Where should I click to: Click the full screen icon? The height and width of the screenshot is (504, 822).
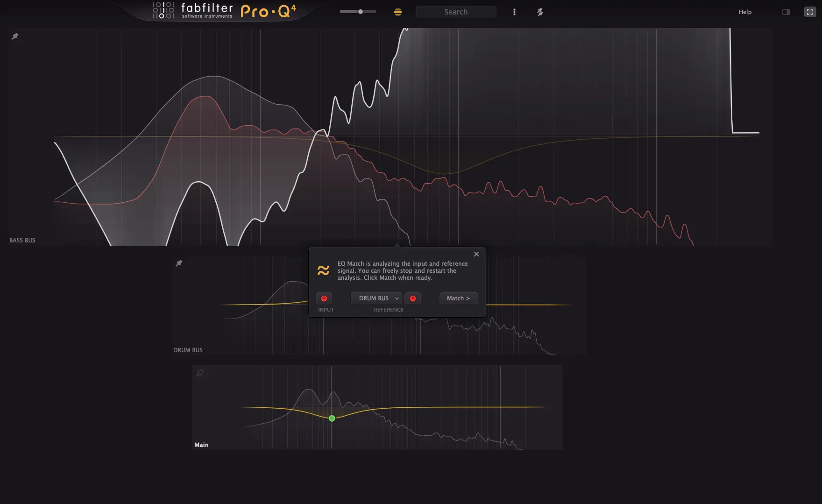(810, 12)
